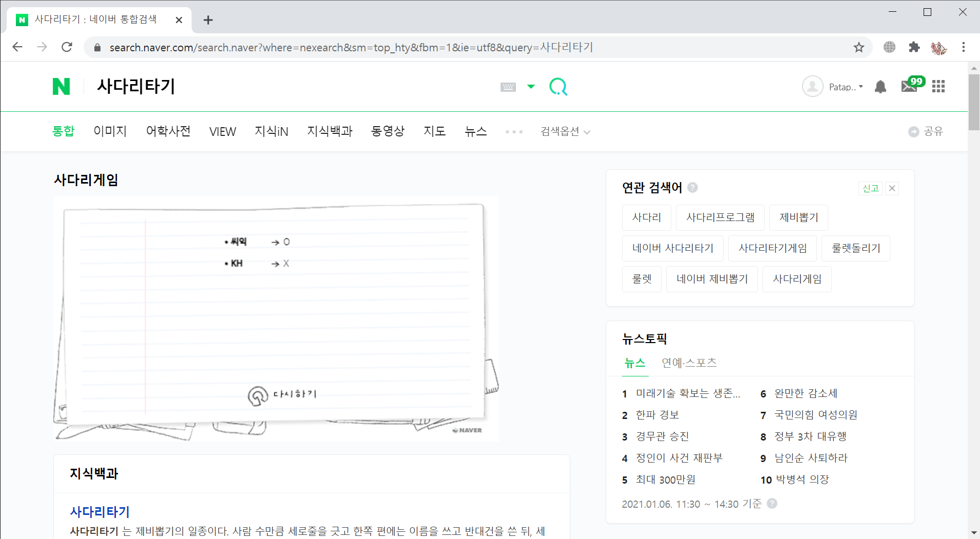This screenshot has width=980, height=539.
Task: Click the help icon next to 연관 검색어
Action: (692, 188)
